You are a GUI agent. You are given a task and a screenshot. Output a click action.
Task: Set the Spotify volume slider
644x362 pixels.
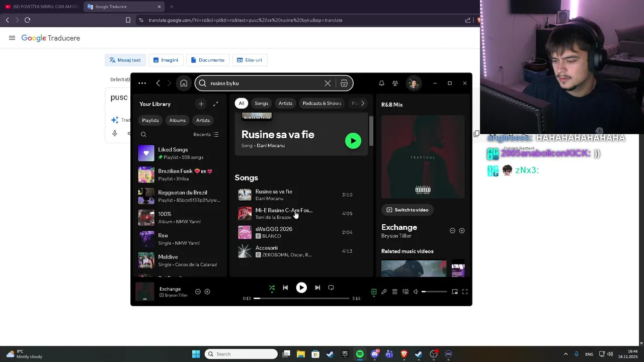coord(434,292)
